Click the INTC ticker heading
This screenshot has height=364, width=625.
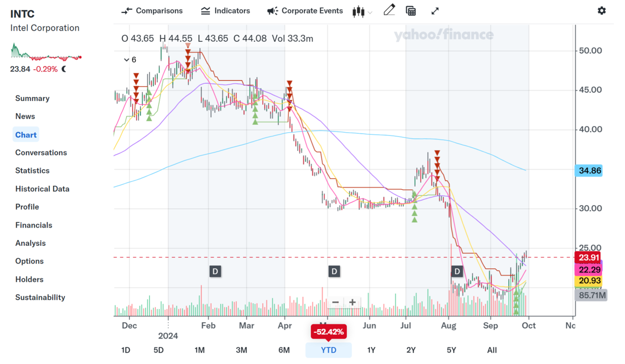coord(22,14)
